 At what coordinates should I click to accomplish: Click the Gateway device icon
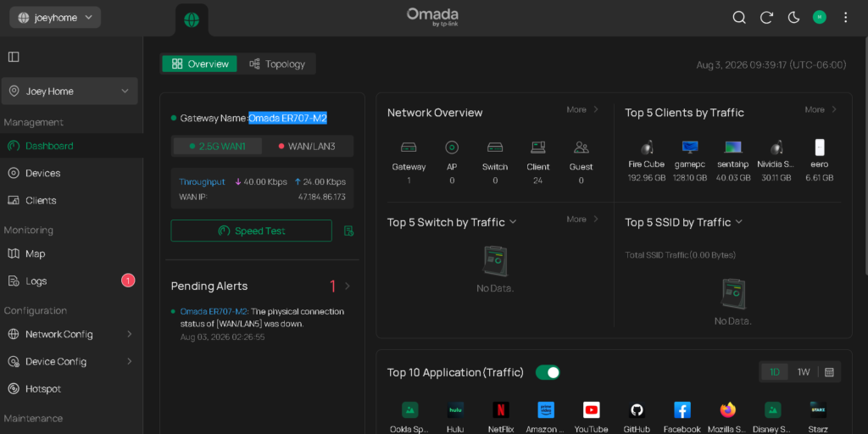[409, 147]
